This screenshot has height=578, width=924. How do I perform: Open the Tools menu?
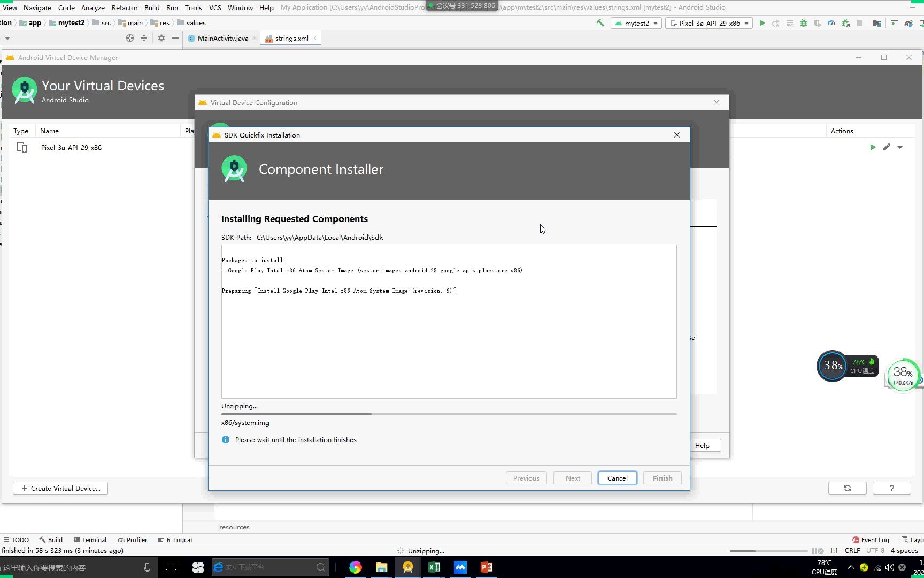194,7
